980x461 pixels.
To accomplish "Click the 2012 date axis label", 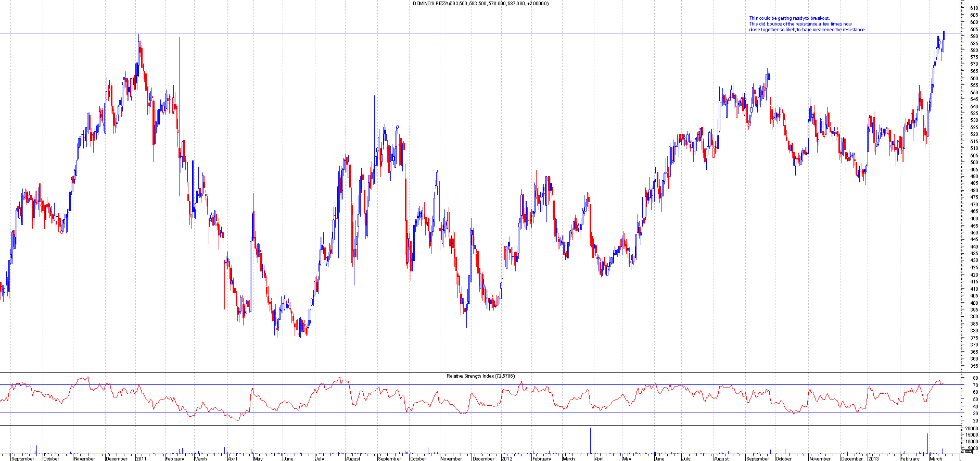I will coord(507,458).
